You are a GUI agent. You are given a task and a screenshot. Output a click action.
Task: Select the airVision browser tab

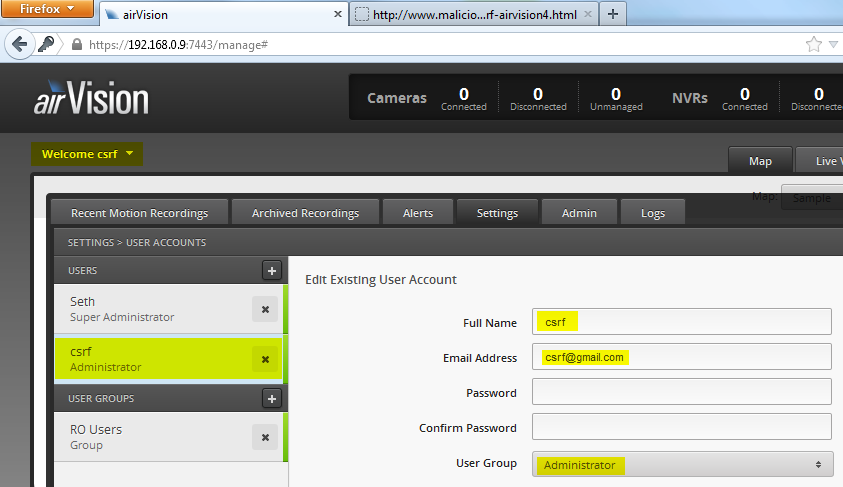point(224,14)
